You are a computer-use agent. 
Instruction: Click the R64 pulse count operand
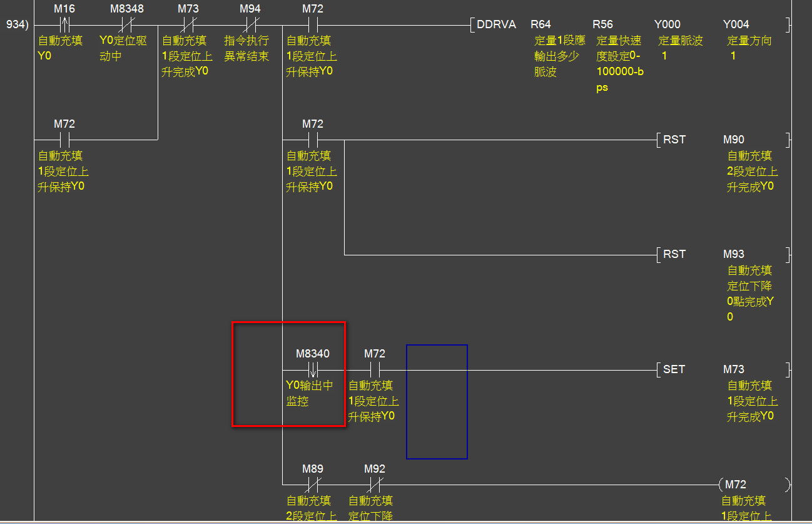tap(541, 25)
